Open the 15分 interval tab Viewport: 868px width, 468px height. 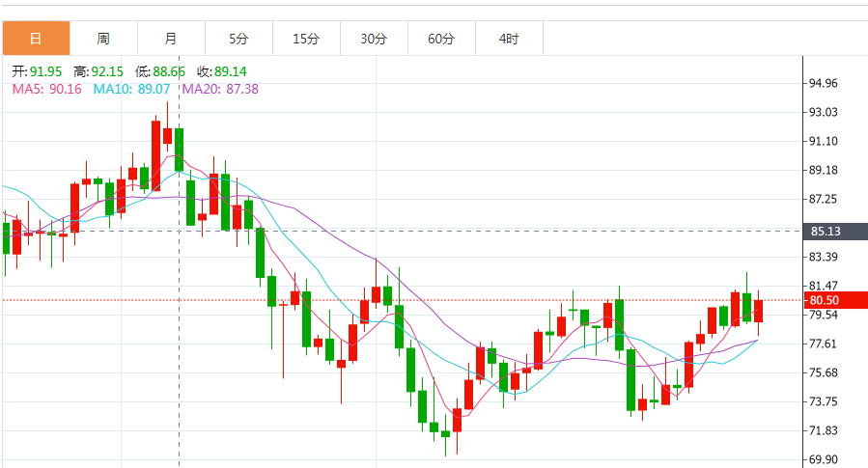point(306,39)
